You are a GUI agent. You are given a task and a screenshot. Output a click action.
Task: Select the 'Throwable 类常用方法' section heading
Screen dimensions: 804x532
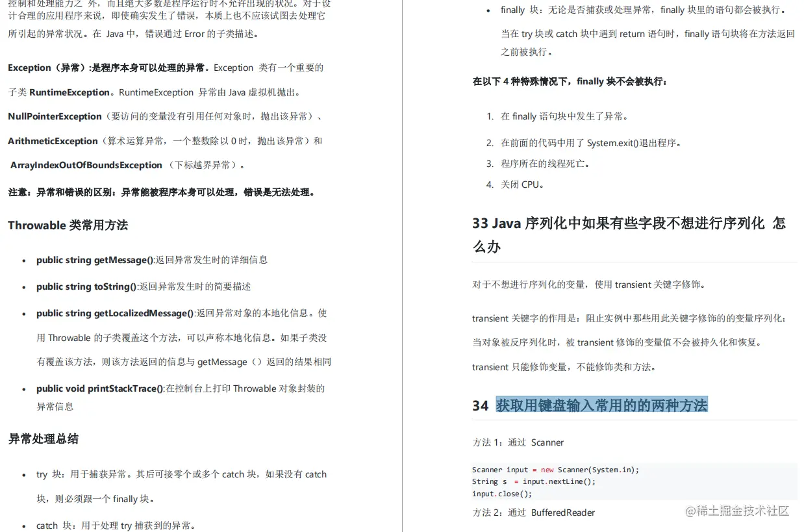(x=67, y=225)
